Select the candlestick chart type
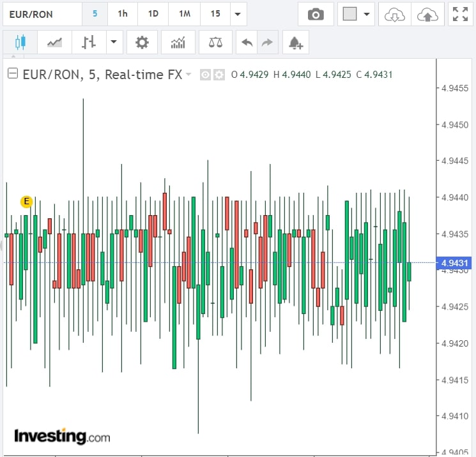Image resolution: width=476 pixels, height=457 pixels. [x=20, y=43]
